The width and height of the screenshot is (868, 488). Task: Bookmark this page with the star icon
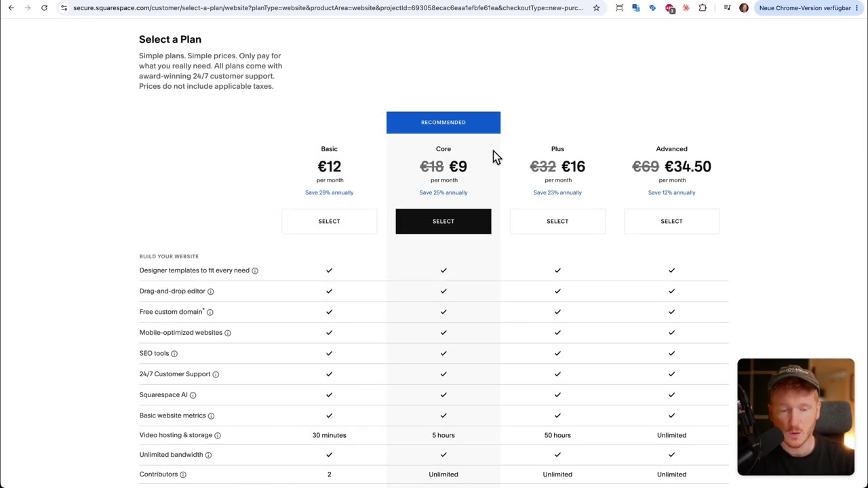(x=596, y=8)
